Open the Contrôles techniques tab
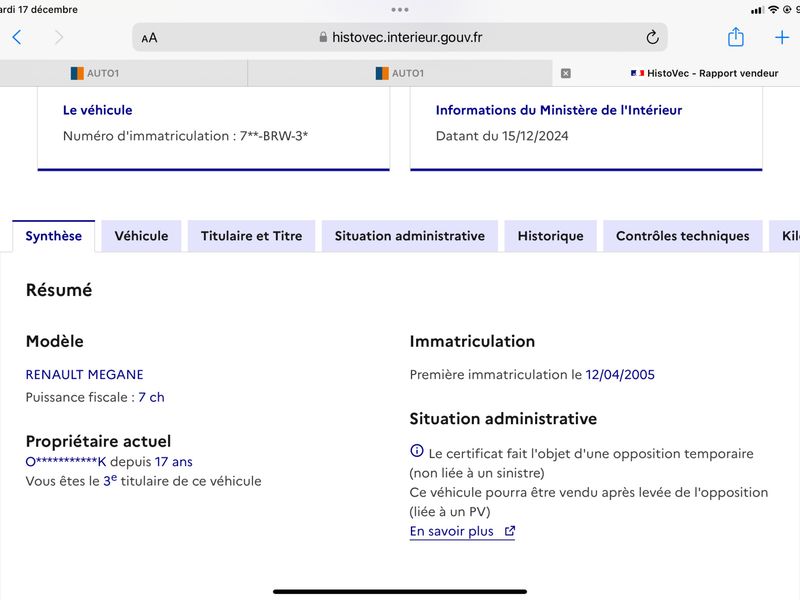The width and height of the screenshot is (800, 600). pyautogui.click(x=683, y=236)
